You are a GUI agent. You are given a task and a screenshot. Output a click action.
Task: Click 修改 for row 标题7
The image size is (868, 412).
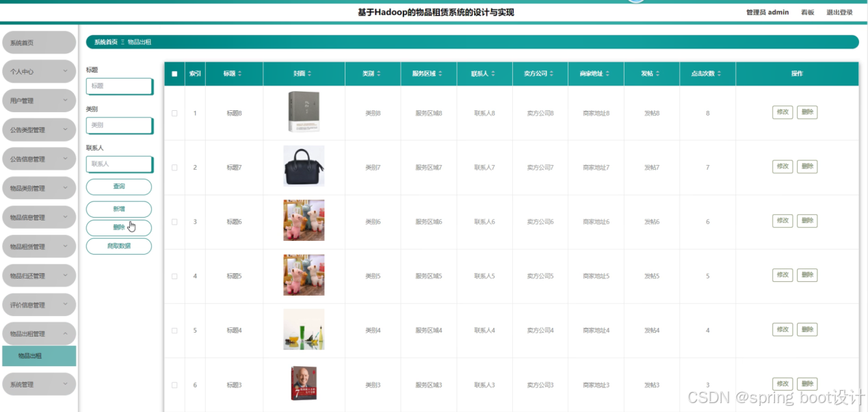coord(782,166)
